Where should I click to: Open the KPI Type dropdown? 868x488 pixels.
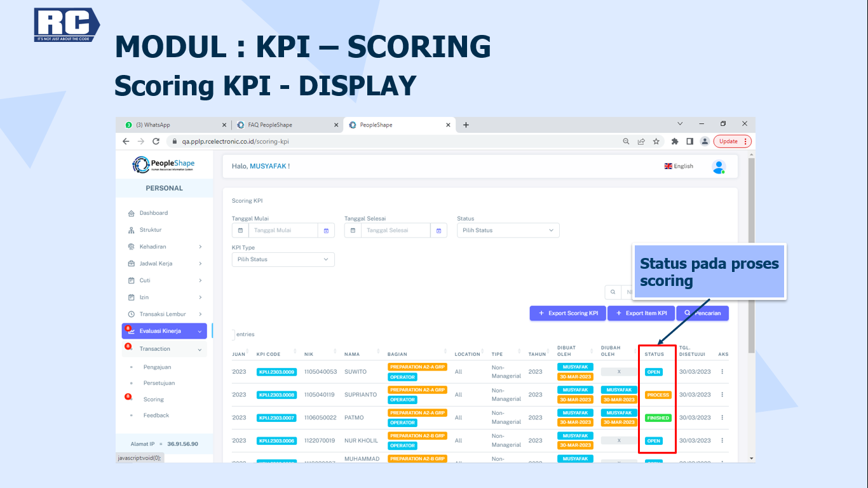(x=283, y=259)
